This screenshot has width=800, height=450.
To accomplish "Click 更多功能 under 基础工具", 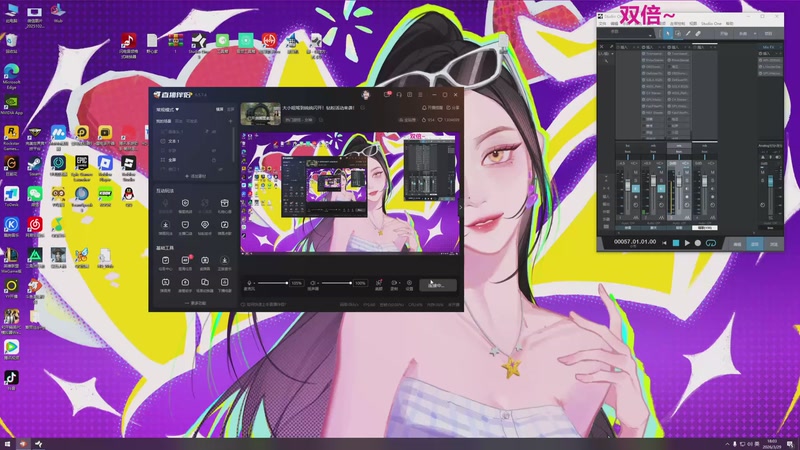I will coord(195,303).
